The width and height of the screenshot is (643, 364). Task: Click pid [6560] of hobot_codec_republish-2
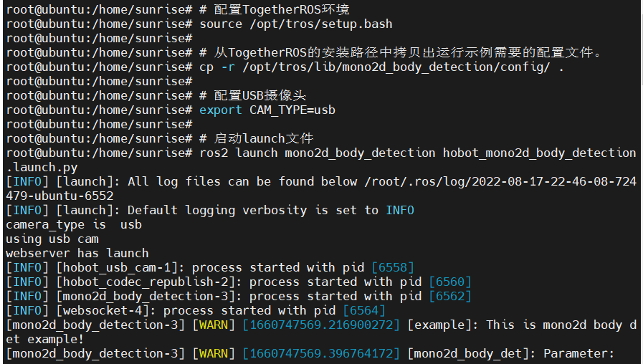tap(450, 282)
